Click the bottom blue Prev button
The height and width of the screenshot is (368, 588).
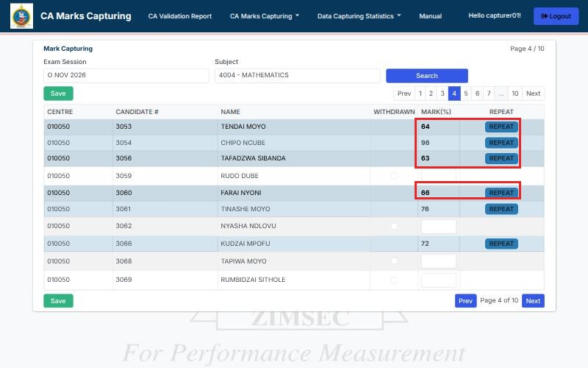coord(465,301)
